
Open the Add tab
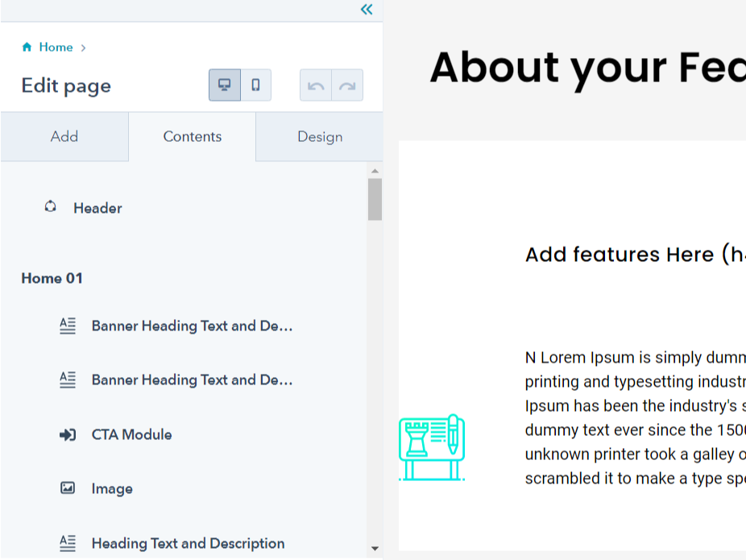(64, 137)
